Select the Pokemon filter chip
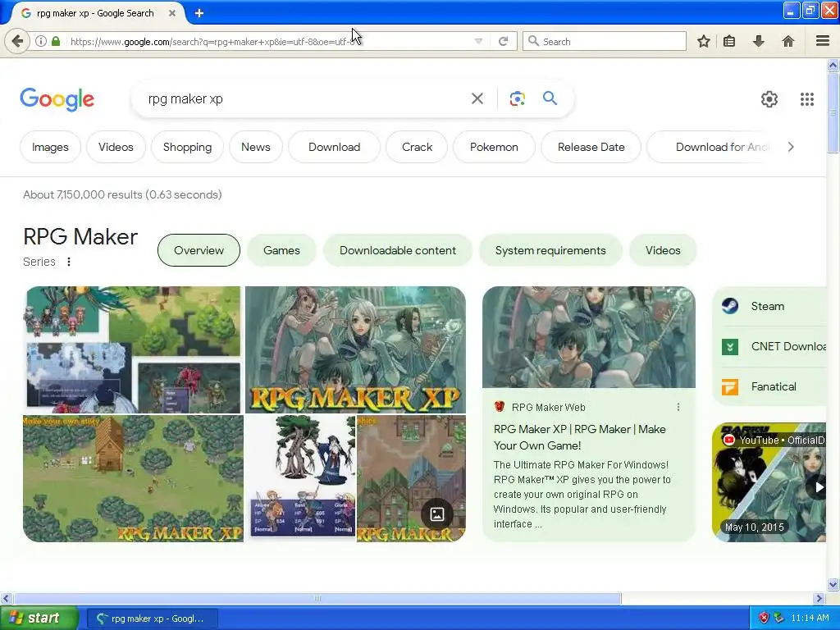Image resolution: width=840 pixels, height=630 pixels. [x=494, y=147]
